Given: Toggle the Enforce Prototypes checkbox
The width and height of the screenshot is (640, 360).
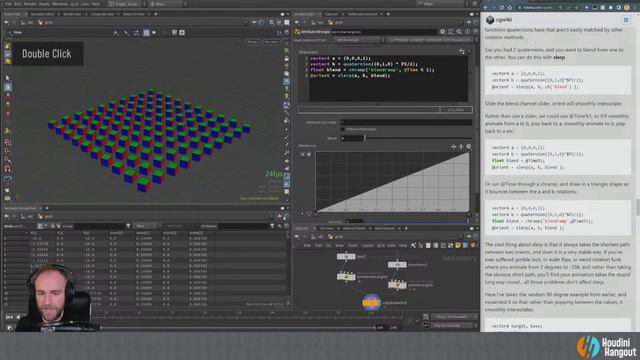Looking at the screenshot, I should pyautogui.click(x=342, y=129).
